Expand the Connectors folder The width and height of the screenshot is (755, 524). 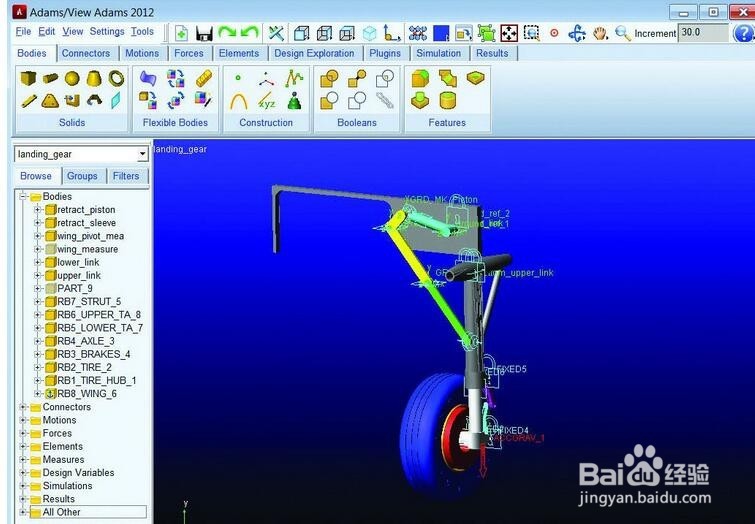(x=23, y=407)
